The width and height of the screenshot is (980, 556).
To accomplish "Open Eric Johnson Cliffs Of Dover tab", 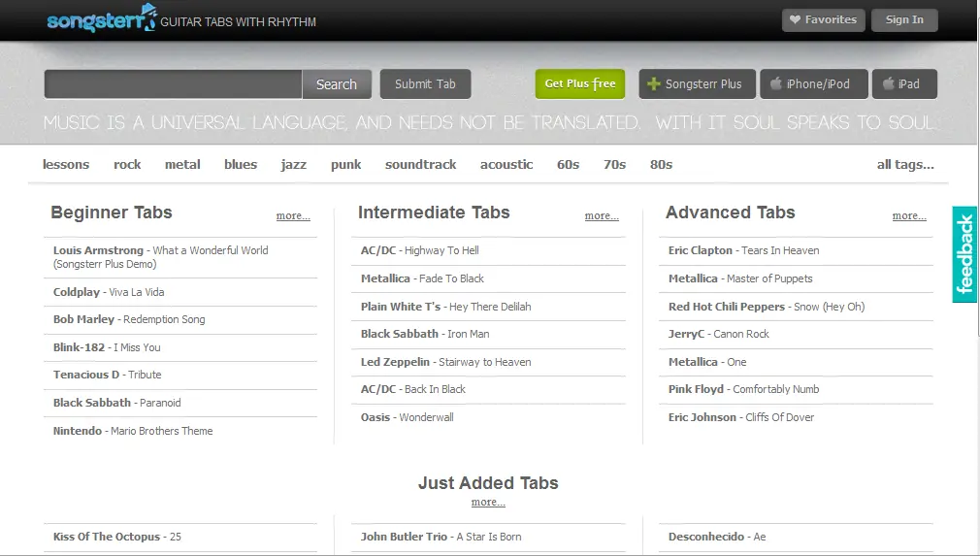I will (x=741, y=417).
